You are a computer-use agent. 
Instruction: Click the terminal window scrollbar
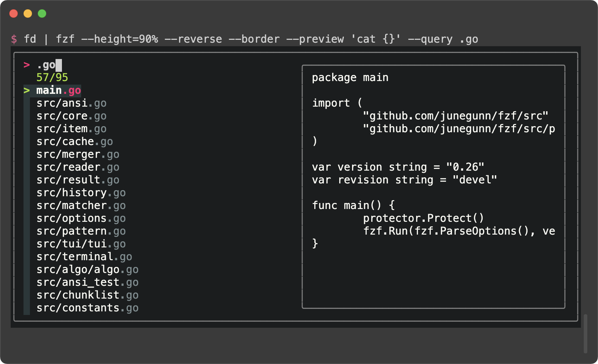coord(586,333)
